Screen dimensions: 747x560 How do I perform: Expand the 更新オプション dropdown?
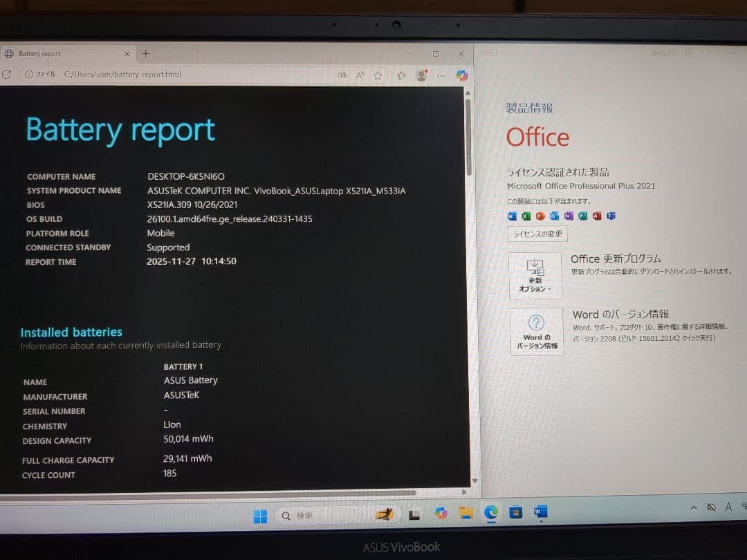(535, 275)
